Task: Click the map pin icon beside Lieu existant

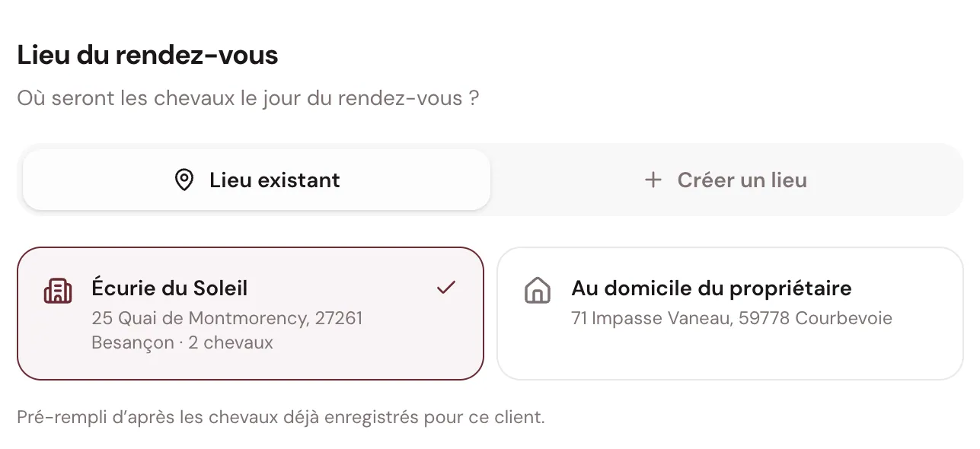Action: coord(184,180)
